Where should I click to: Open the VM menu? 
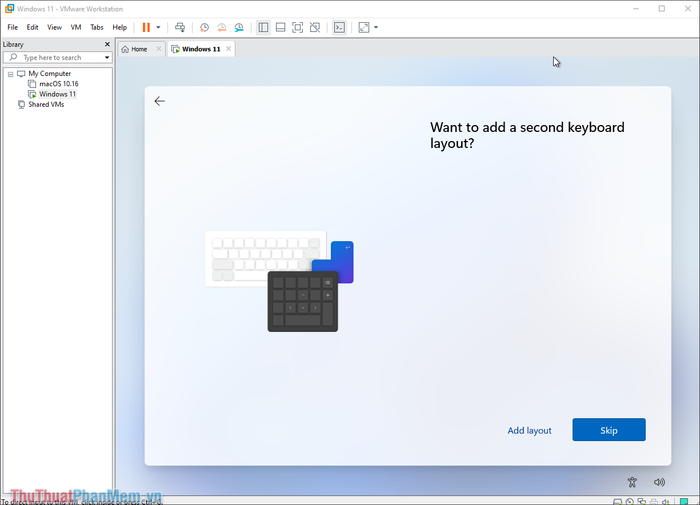tap(76, 27)
